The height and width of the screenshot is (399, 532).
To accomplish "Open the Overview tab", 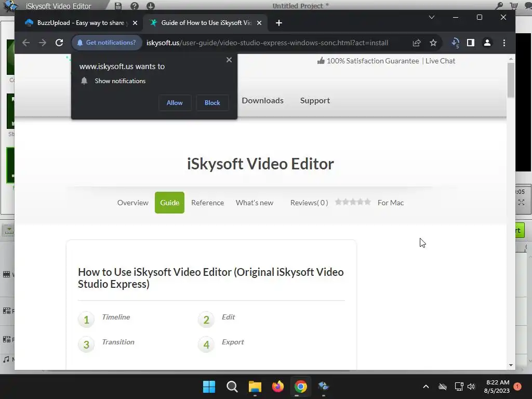I will click(132, 203).
